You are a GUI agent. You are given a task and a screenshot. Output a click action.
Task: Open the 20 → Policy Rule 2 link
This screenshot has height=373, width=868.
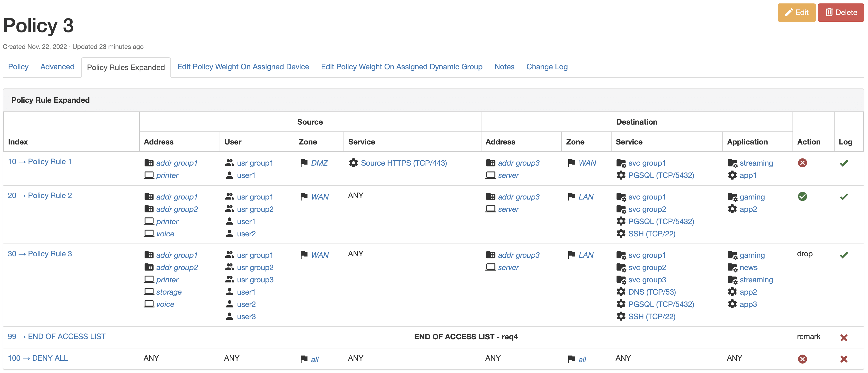[40, 195]
